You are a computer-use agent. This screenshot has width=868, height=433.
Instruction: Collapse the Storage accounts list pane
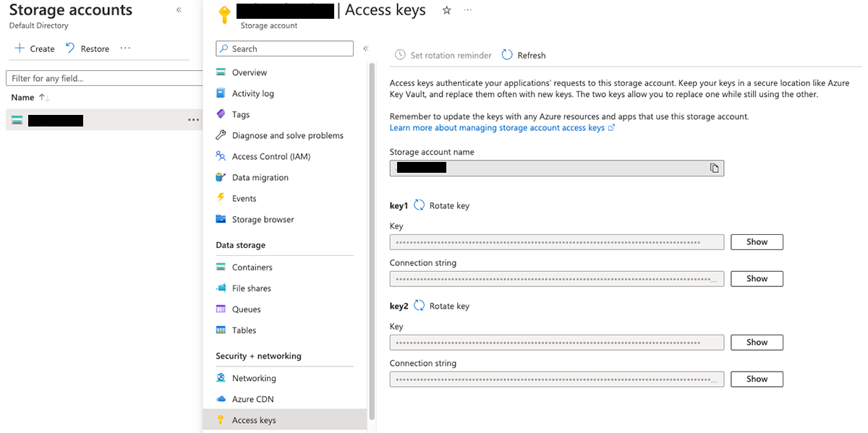[179, 10]
